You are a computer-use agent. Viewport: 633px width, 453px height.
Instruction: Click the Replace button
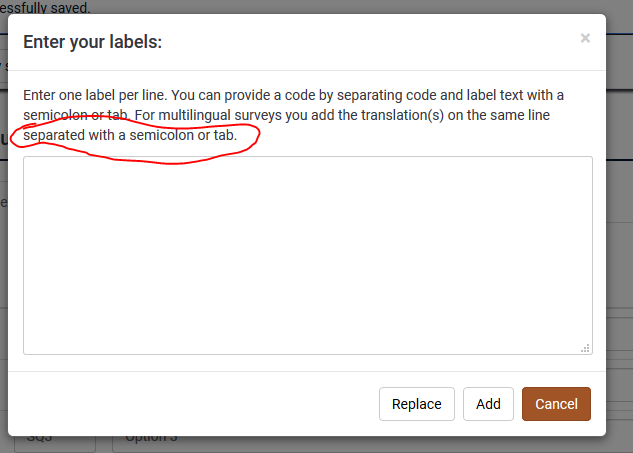(x=417, y=404)
